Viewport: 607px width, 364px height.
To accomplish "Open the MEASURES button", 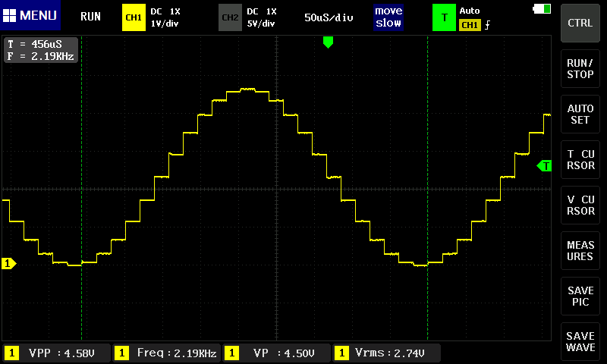I will pos(580,251).
